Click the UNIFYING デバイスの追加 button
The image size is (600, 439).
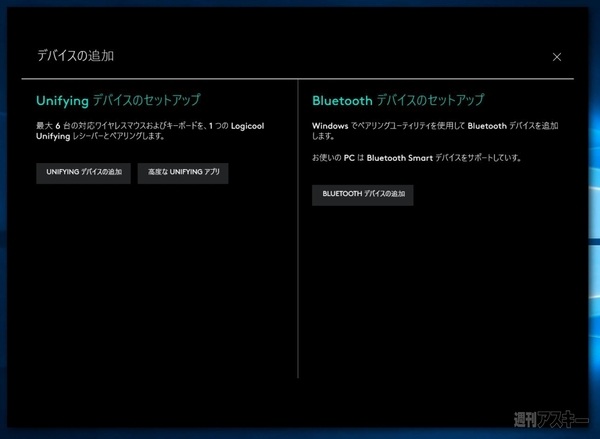tap(83, 173)
